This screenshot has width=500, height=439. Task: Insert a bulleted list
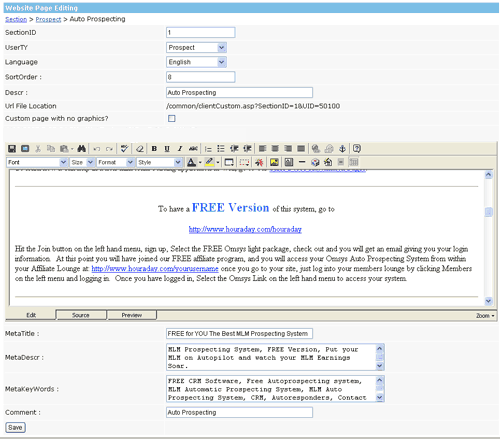click(x=221, y=149)
